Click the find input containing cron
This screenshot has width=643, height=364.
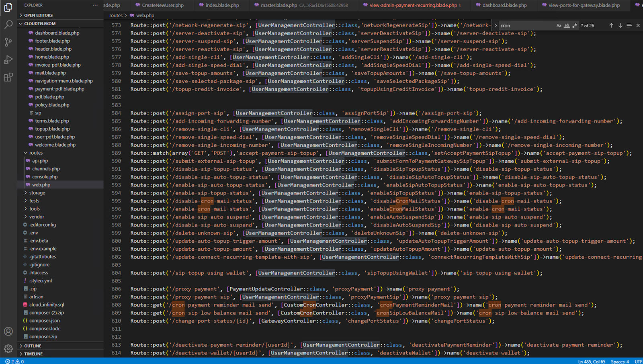coord(526,25)
